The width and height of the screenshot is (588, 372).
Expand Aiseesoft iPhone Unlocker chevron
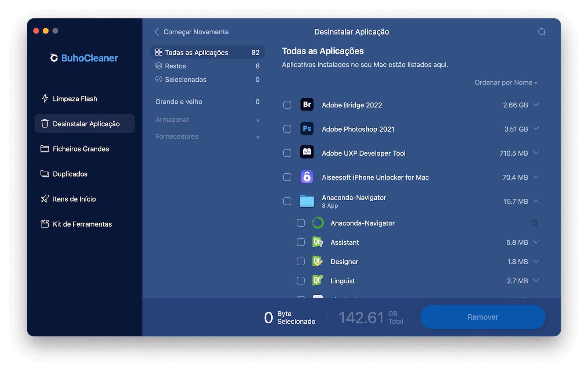click(x=536, y=177)
